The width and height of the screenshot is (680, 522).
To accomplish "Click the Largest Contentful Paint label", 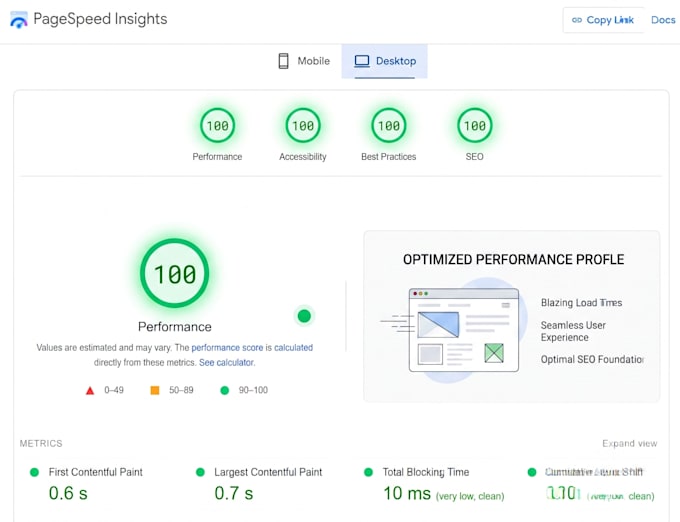I will point(268,472).
